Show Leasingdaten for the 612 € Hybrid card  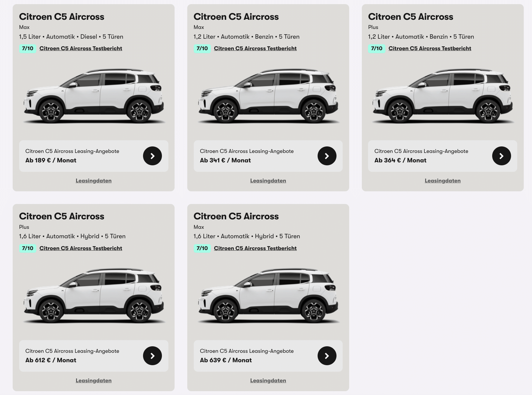point(93,381)
